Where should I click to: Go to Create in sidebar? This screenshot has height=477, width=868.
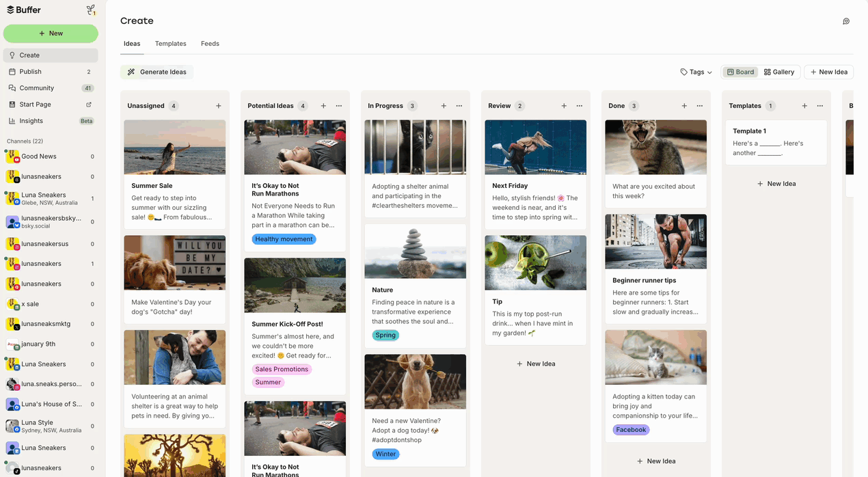(x=51, y=55)
